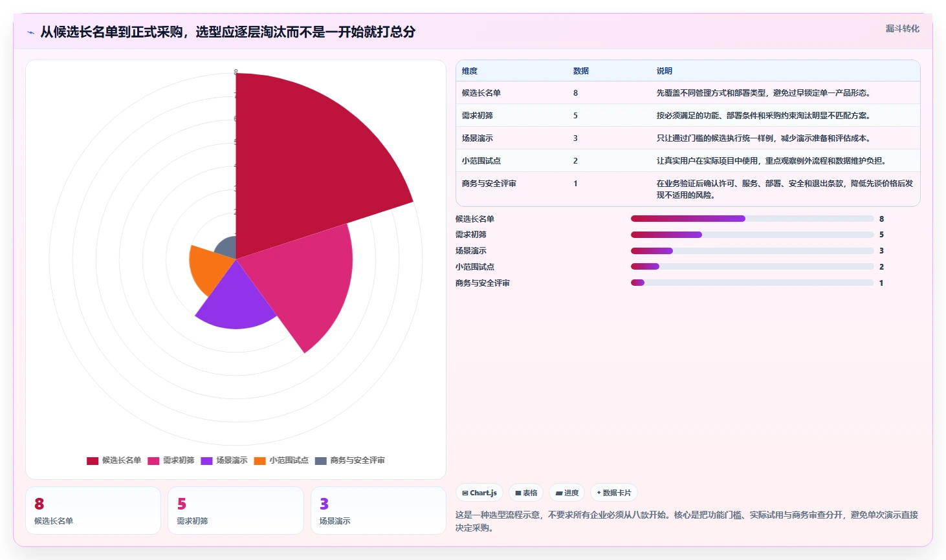The image size is (946, 560).
Task: Toggle the 需求初筛 legend color swatch
Action: click(x=153, y=460)
